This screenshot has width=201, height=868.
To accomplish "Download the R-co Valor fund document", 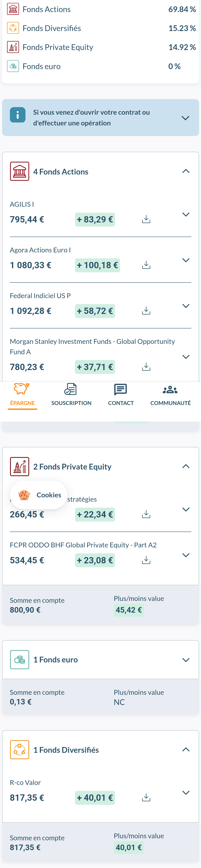I will pyautogui.click(x=146, y=797).
